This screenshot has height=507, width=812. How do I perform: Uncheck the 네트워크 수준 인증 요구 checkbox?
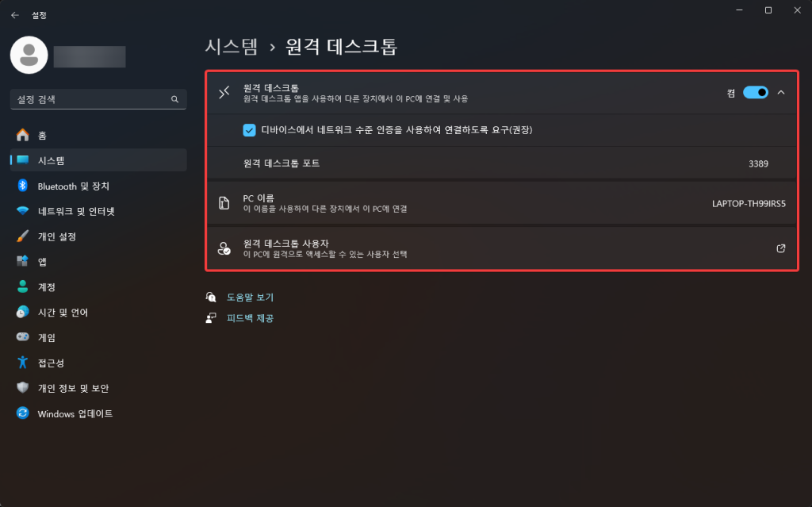coord(249,130)
